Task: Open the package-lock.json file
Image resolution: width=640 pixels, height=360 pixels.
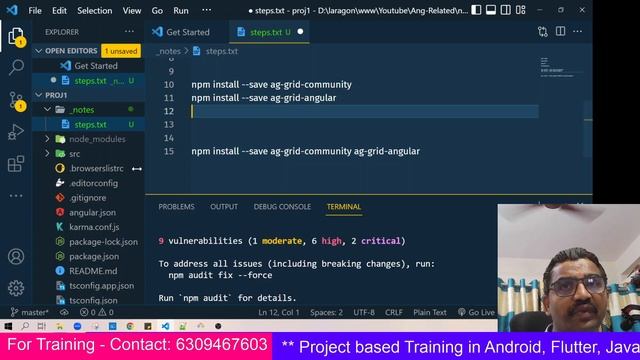Action: point(88,242)
